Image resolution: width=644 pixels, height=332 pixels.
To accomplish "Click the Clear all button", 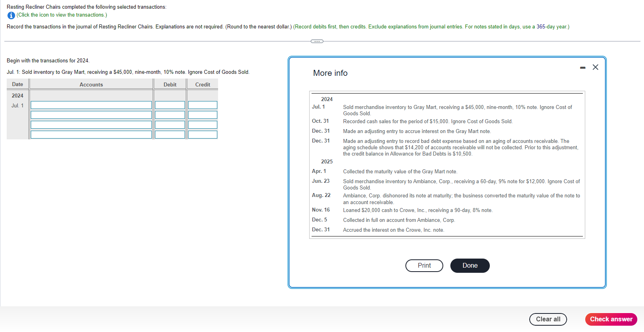I will (548, 319).
